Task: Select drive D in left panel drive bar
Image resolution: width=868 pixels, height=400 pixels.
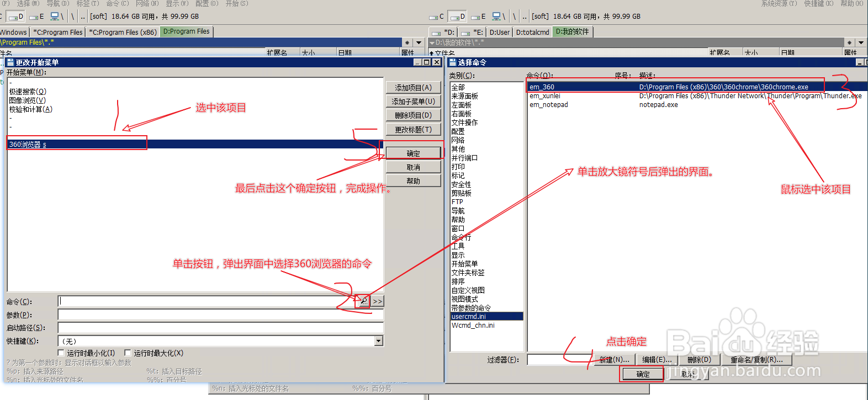Action: [15, 17]
